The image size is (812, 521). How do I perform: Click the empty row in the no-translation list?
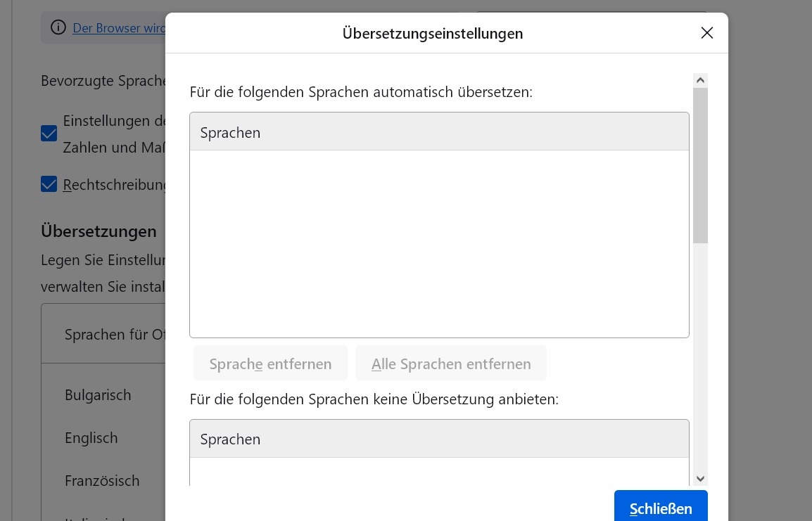click(439, 471)
